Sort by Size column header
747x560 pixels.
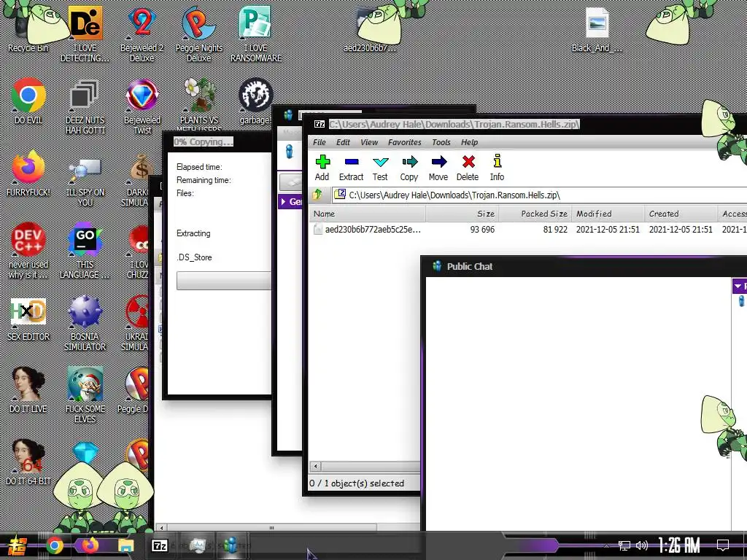tap(462, 214)
